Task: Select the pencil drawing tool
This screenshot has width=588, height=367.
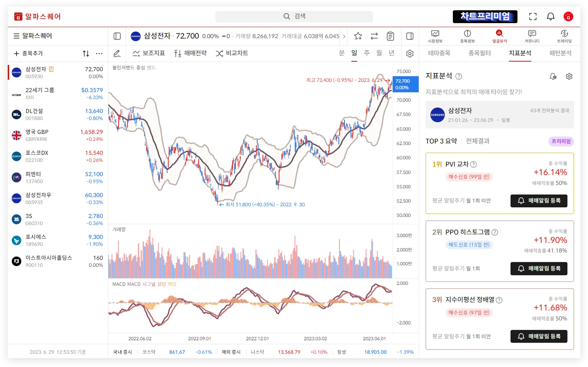Action: point(117,54)
